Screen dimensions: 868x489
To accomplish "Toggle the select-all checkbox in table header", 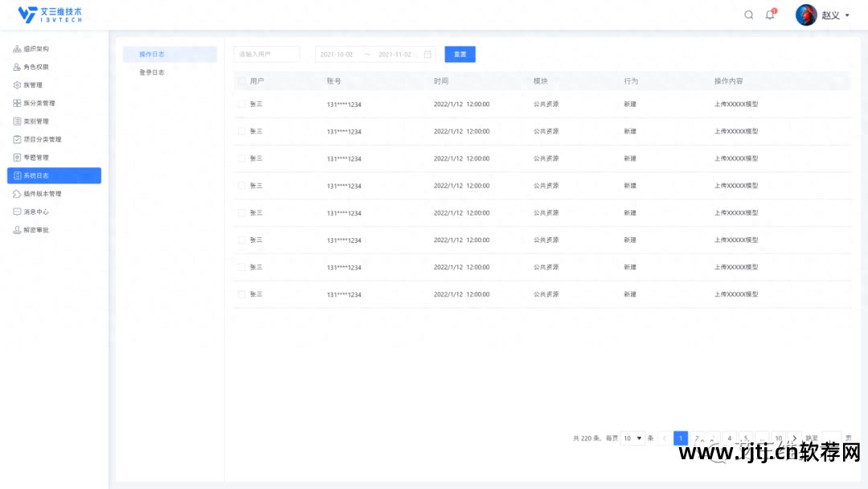I will click(x=242, y=81).
